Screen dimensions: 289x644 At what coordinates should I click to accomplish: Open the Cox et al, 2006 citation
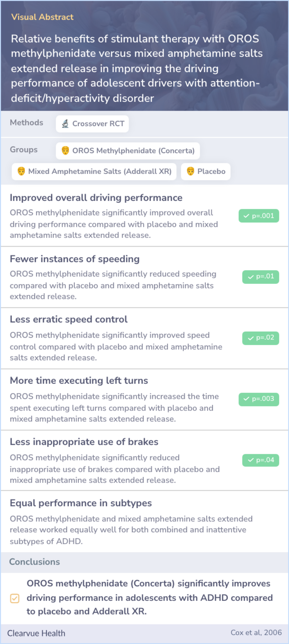click(256, 632)
